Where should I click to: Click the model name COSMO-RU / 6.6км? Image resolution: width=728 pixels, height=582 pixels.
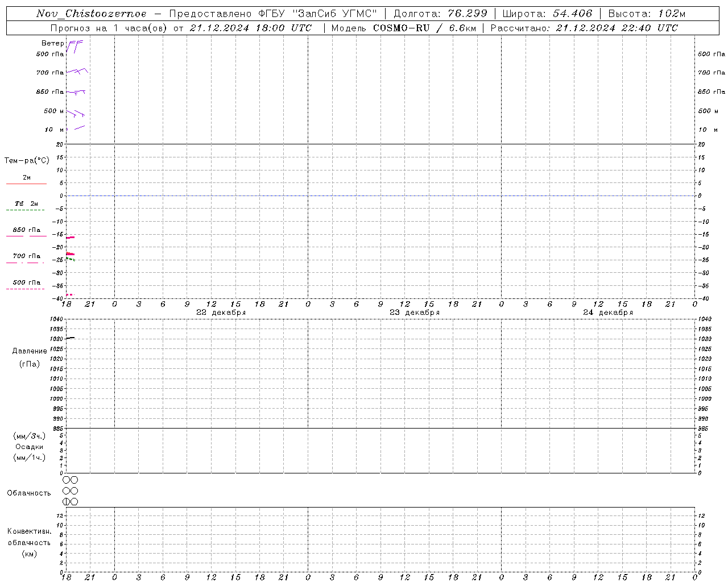[425, 28]
